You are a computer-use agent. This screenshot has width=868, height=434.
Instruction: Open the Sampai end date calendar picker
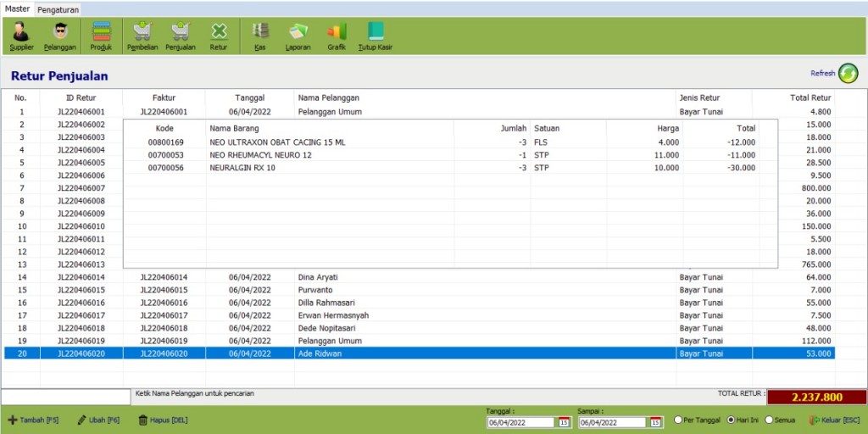(x=655, y=422)
